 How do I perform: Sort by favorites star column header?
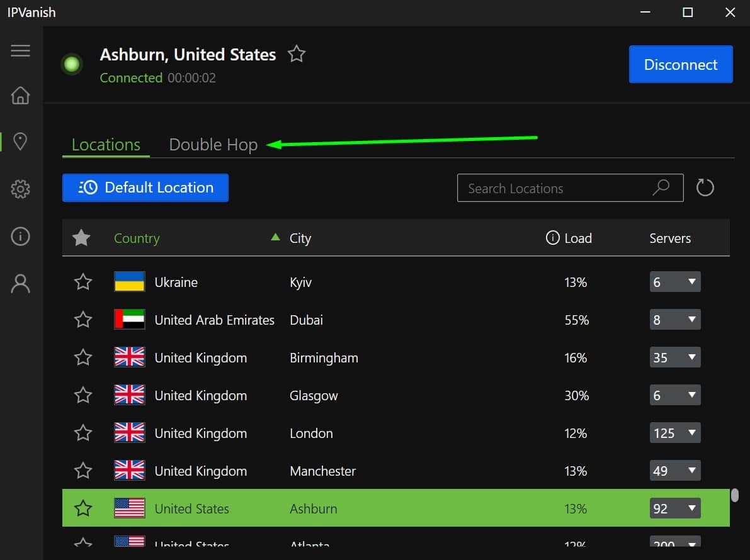point(81,237)
